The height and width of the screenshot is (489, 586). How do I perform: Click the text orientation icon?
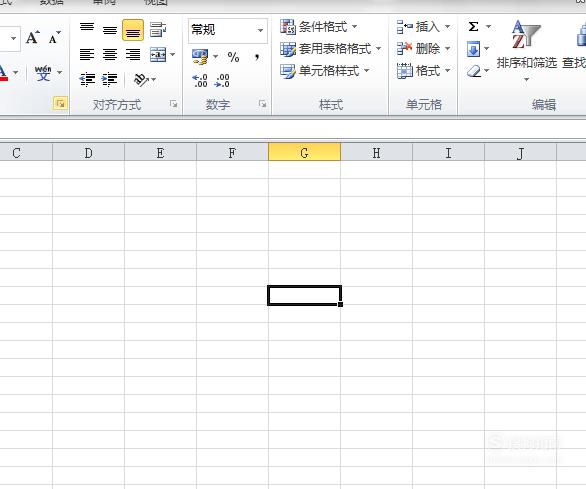[141, 80]
